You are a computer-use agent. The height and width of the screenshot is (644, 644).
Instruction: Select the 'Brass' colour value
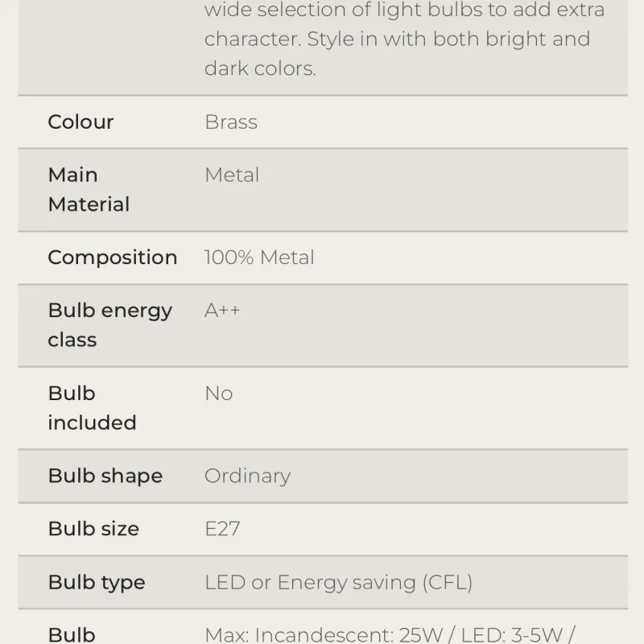point(231,122)
